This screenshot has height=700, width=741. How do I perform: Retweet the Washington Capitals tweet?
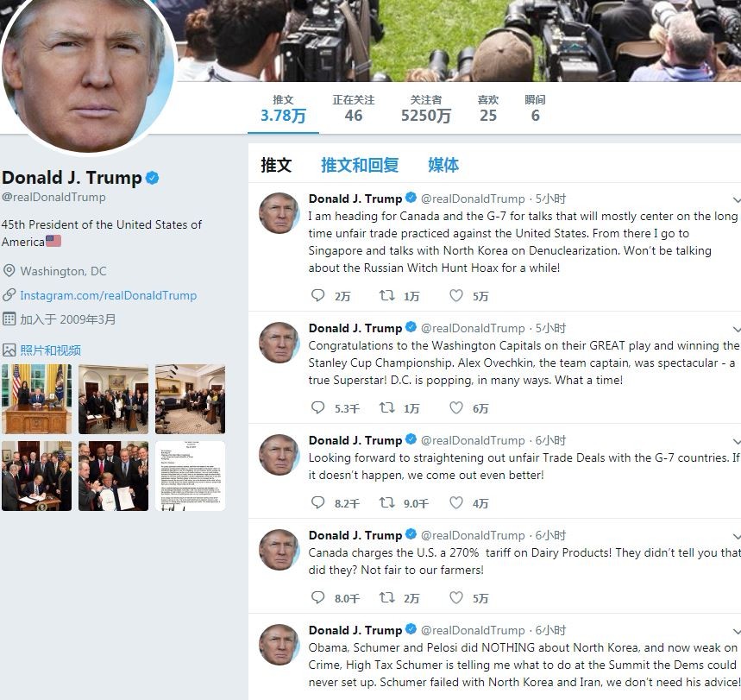pyautogui.click(x=387, y=407)
